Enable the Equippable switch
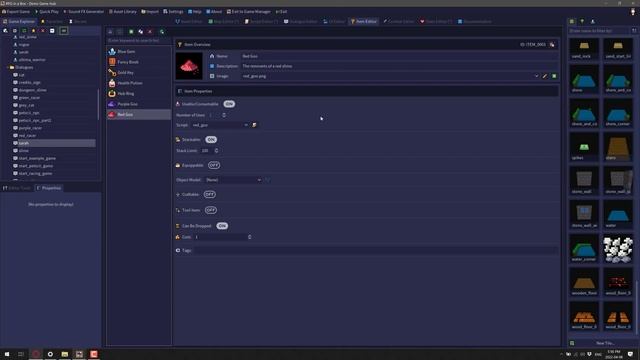Image resolution: width=640 pixels, height=360 pixels. point(214,165)
